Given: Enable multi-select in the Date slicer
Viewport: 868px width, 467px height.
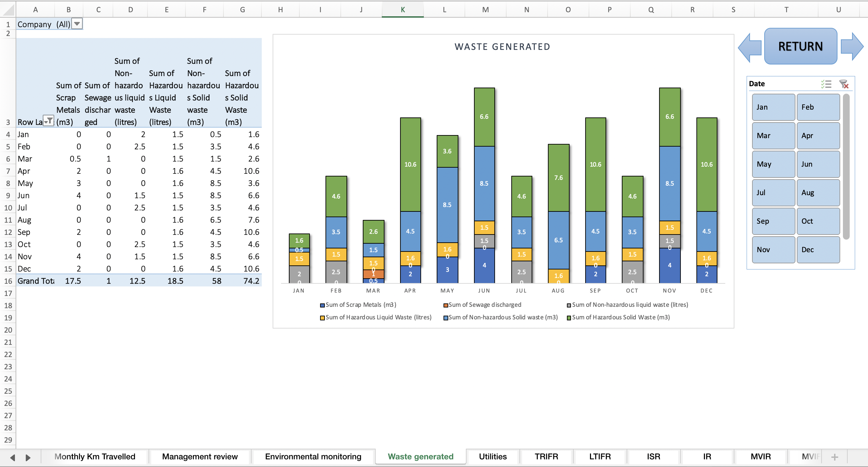Looking at the screenshot, I should 826,84.
